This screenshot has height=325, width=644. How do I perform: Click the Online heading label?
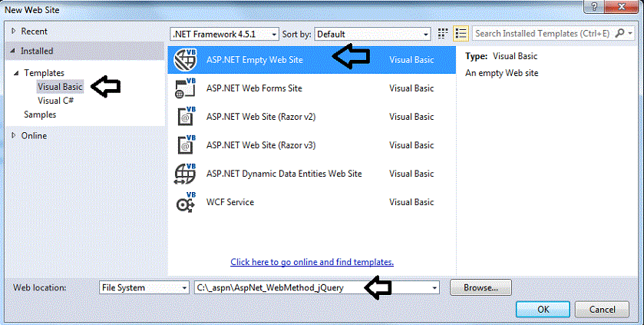click(34, 135)
